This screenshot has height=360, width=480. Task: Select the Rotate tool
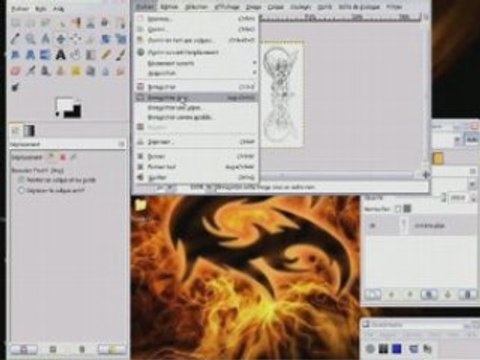click(x=106, y=39)
